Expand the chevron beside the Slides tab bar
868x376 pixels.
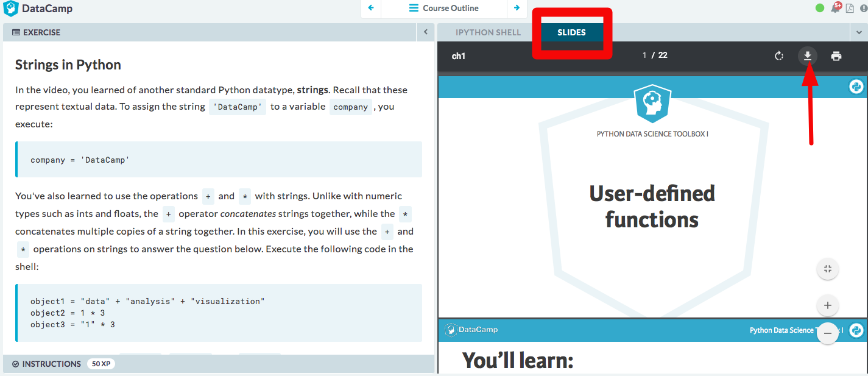[x=858, y=32]
